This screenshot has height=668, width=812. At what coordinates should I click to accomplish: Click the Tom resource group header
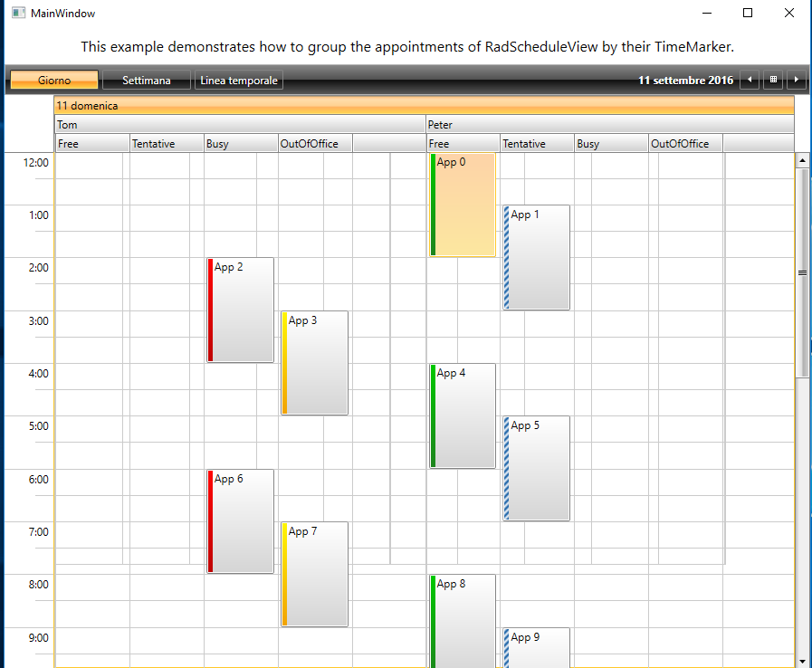coord(240,125)
